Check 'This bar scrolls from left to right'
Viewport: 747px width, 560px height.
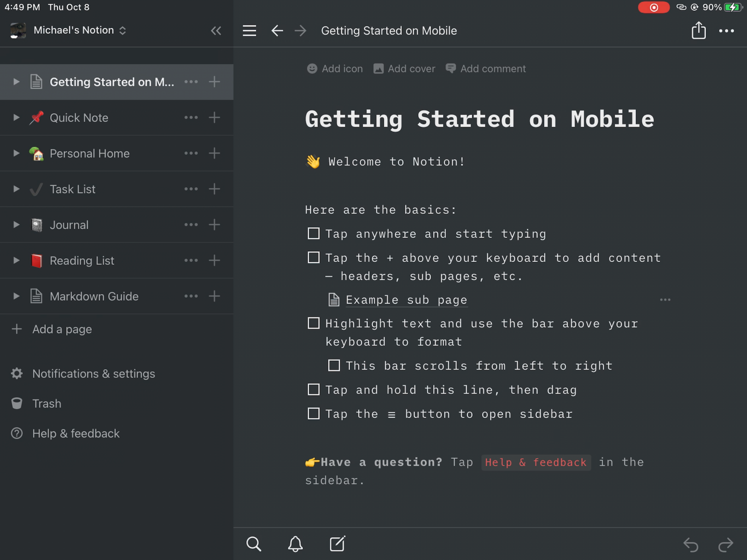pos(334,365)
